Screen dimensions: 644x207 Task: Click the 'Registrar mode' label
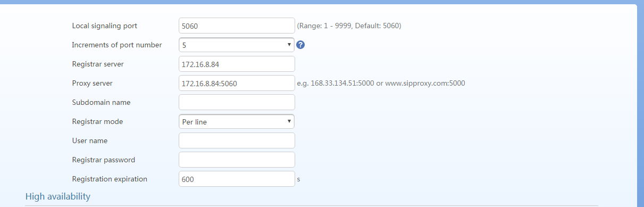pos(97,121)
